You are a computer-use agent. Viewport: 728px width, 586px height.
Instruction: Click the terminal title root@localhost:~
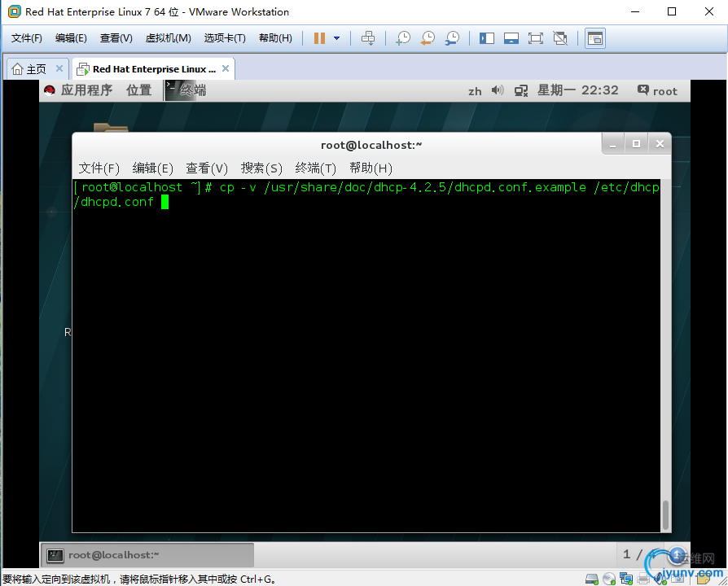[x=371, y=145]
